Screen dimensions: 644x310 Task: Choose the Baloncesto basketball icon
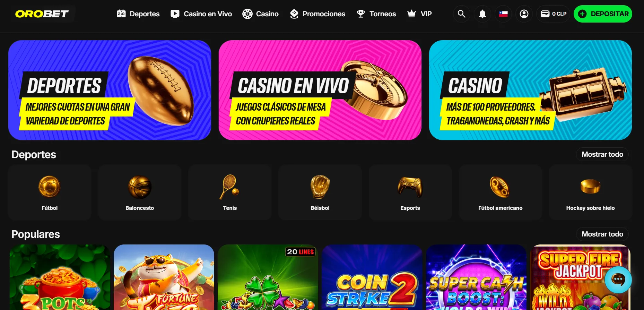[x=140, y=187]
